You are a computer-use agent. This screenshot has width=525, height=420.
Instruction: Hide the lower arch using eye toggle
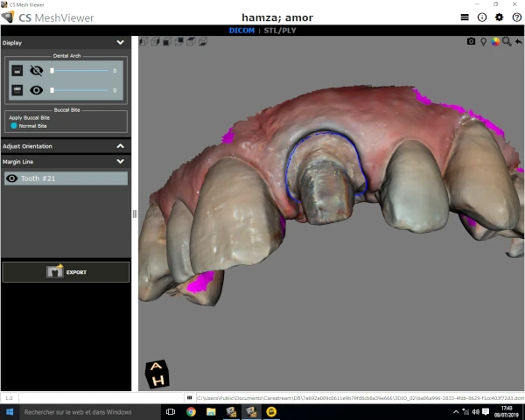36,90
